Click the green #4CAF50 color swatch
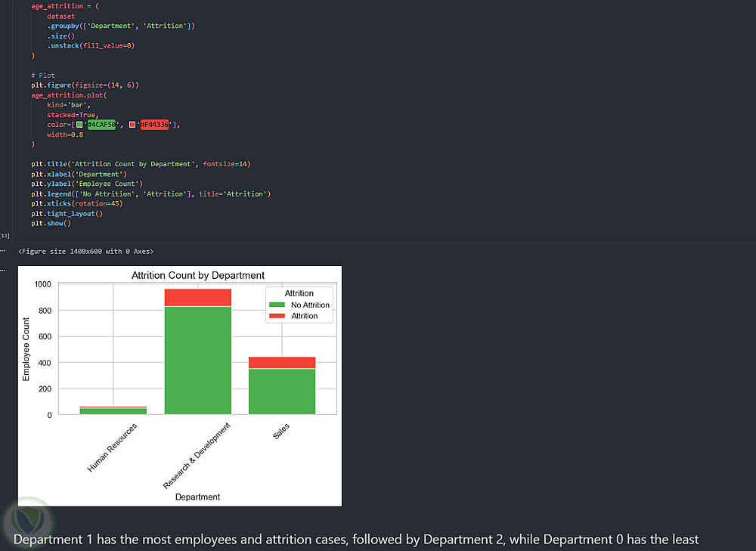The image size is (756, 551). pos(79,125)
